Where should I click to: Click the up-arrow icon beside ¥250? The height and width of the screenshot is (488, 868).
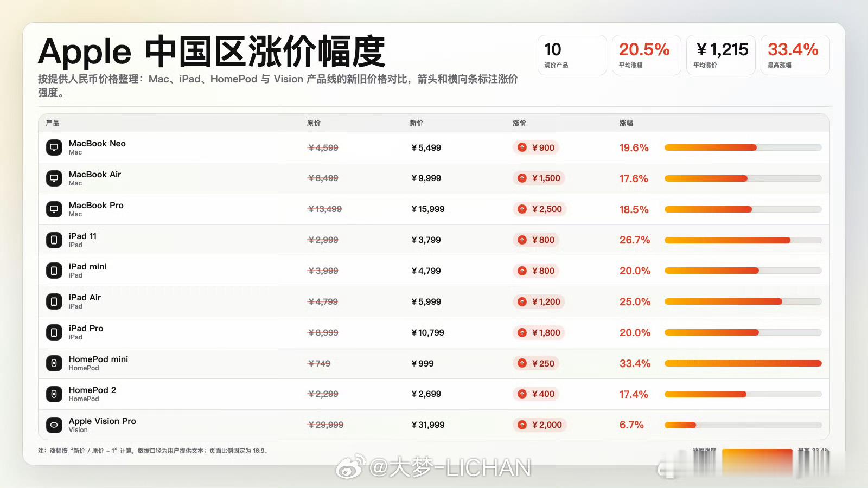pyautogui.click(x=522, y=363)
